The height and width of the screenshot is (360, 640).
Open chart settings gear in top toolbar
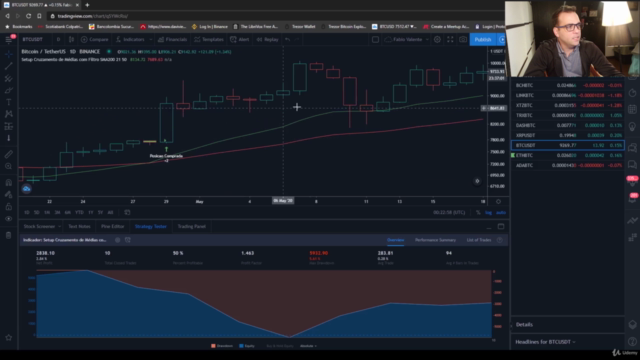437,40
